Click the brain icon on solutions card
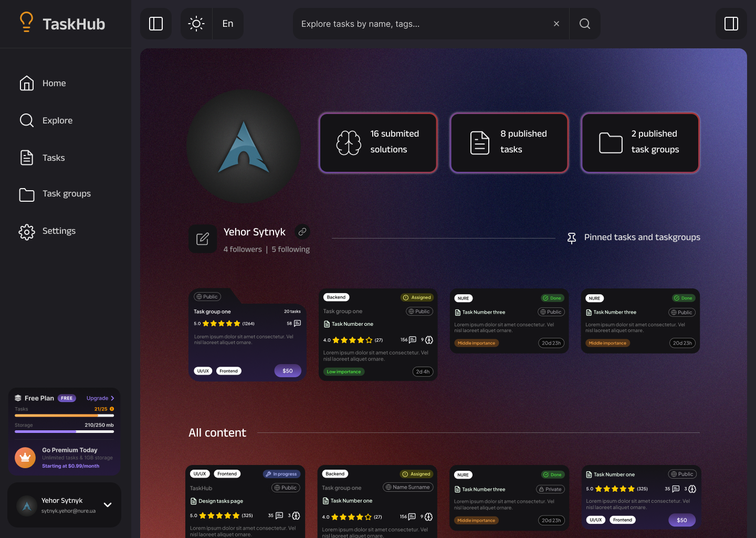Screen dimensions: 756x538 click(349, 142)
